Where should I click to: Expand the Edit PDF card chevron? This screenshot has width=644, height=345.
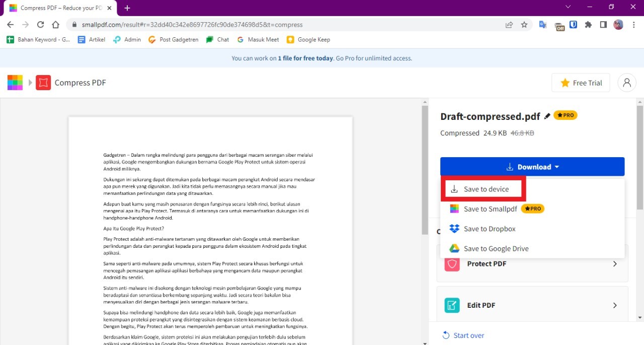[615, 305]
